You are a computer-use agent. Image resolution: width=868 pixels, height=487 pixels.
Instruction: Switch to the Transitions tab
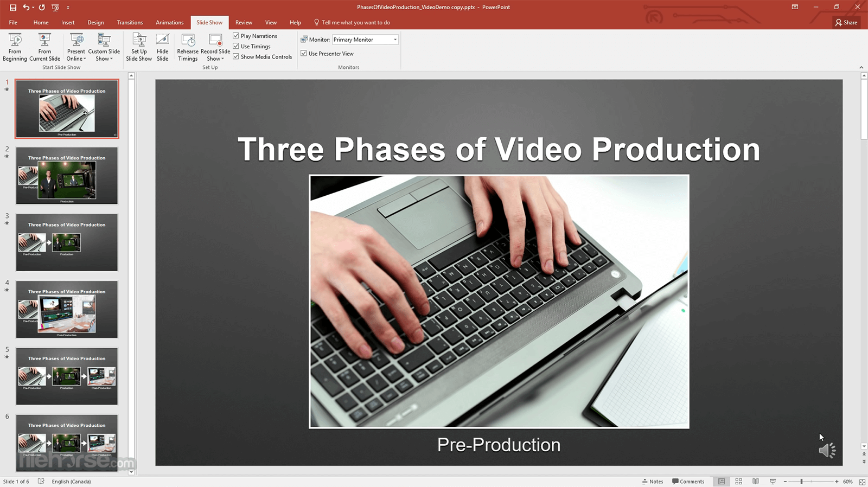pyautogui.click(x=130, y=22)
